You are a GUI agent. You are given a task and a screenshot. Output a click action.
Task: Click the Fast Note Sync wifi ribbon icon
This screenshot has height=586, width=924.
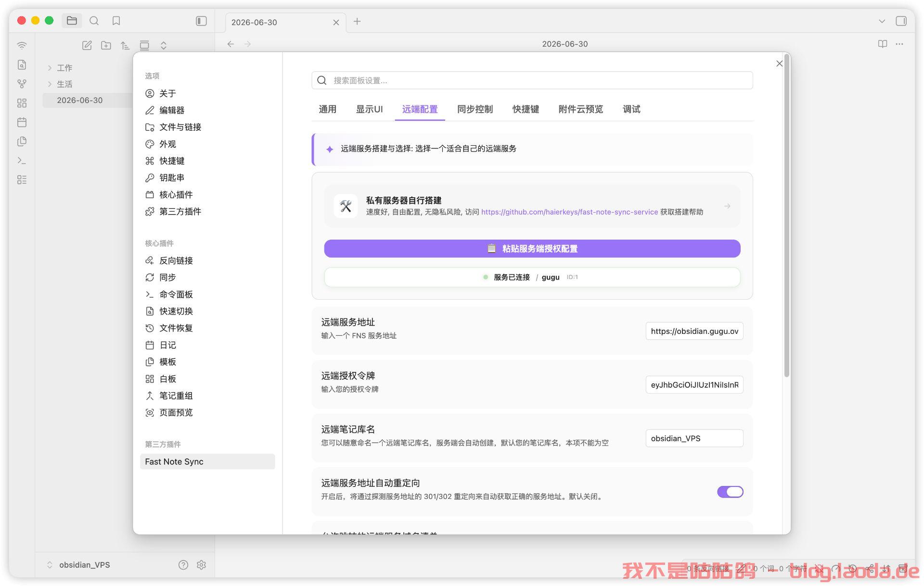coord(22,46)
